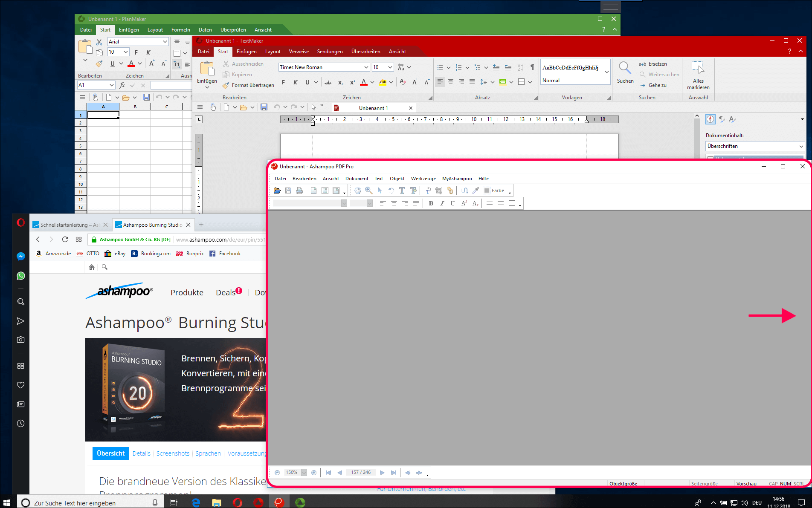This screenshot has height=508, width=812.
Task: Expand Normal style gallery in TextMaker
Action: (x=606, y=72)
